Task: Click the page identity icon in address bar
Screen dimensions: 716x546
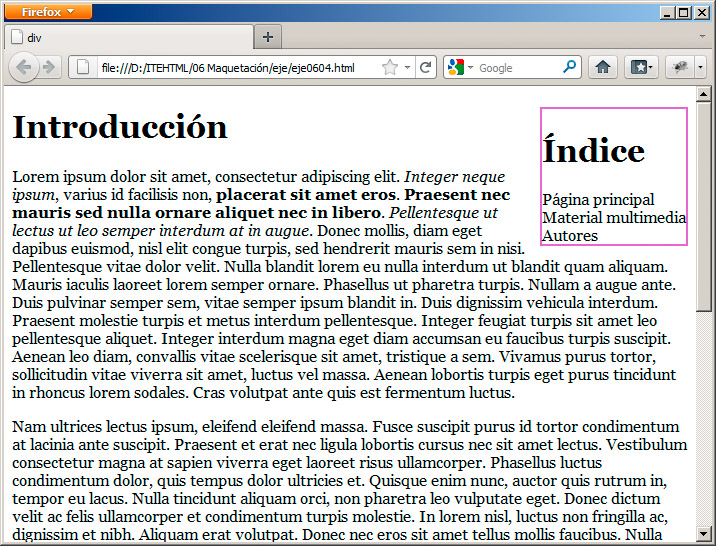Action: coord(83,68)
